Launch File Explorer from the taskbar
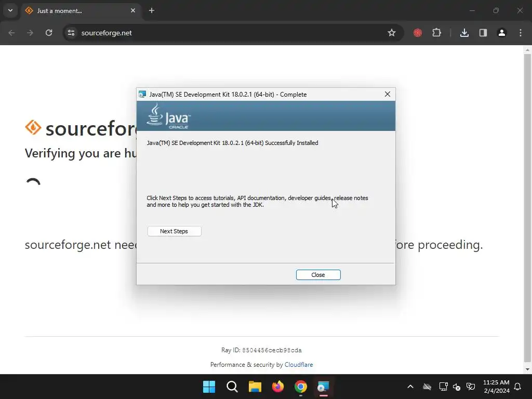Screen dimensions: 532x399 coord(255,387)
